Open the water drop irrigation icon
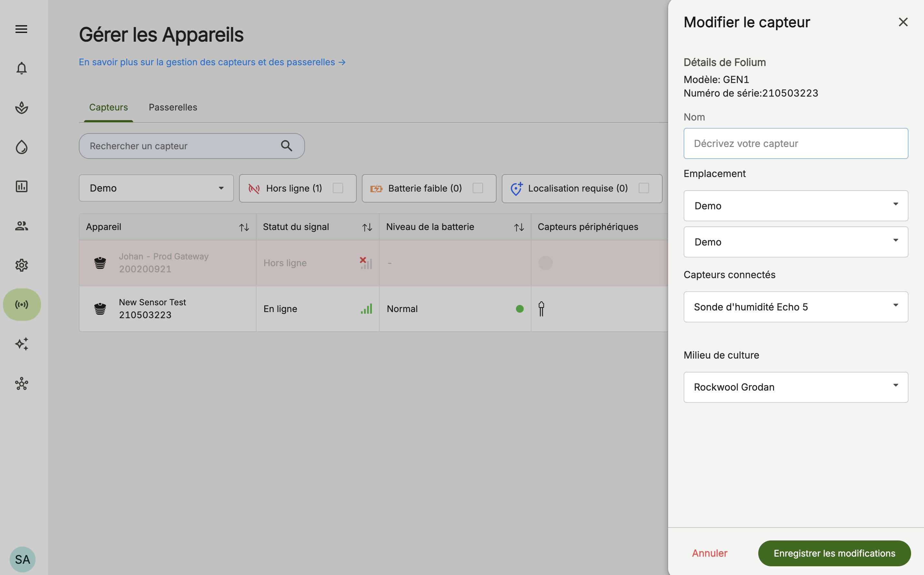The image size is (924, 575). [22, 147]
